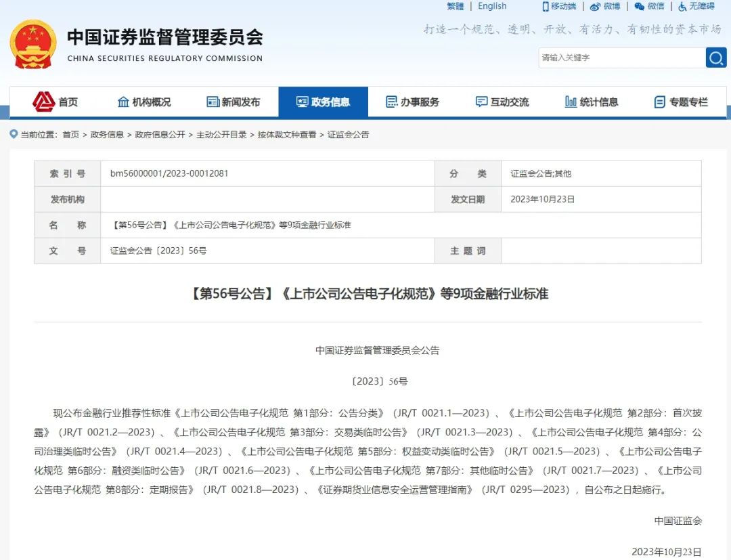Click the 办事服务 document icon

[x=392, y=102]
